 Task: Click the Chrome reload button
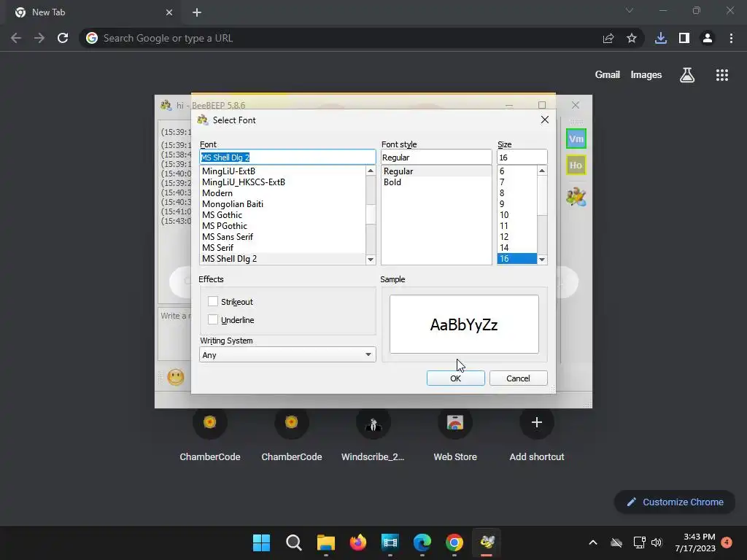(63, 38)
